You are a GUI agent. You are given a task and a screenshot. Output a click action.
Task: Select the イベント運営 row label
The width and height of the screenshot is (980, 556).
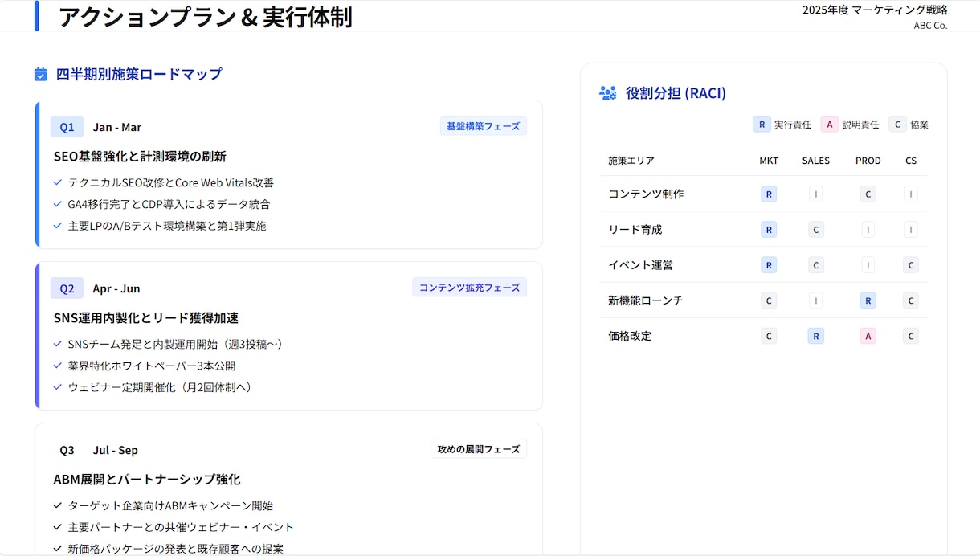coord(640,265)
